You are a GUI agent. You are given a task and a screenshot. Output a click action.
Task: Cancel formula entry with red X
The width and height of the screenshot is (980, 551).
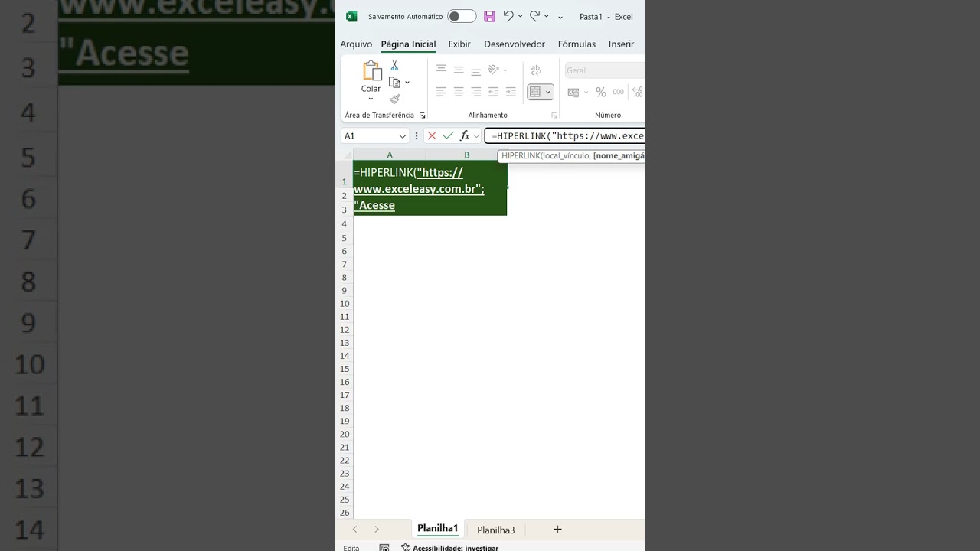pyautogui.click(x=432, y=135)
